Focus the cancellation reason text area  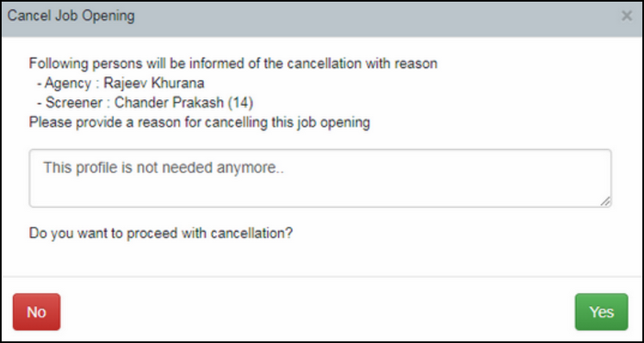pos(320,178)
